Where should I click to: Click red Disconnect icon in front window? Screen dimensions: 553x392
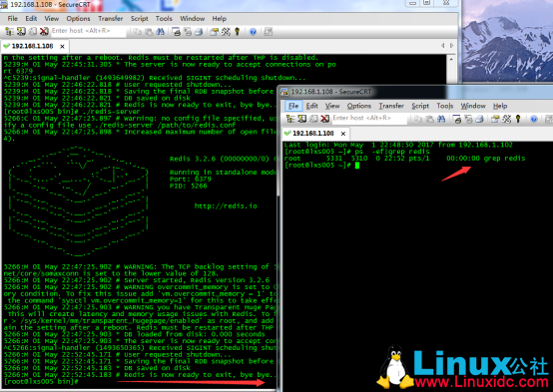[x=325, y=119]
